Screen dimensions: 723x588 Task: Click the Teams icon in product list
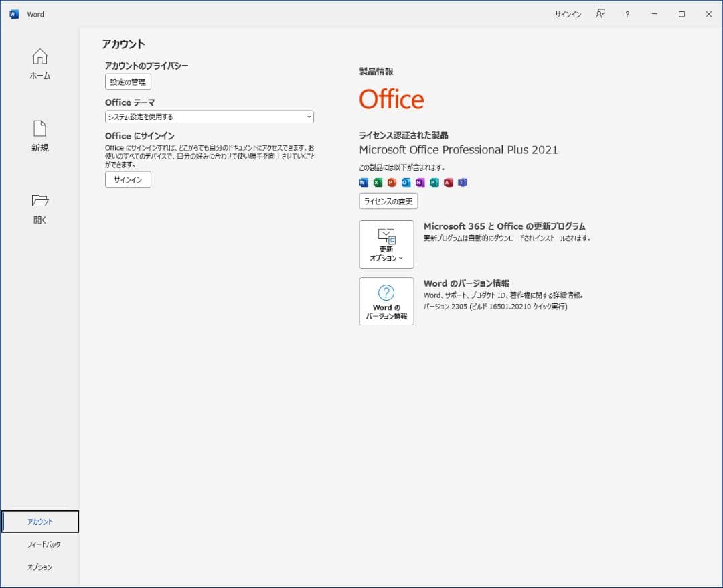(463, 182)
